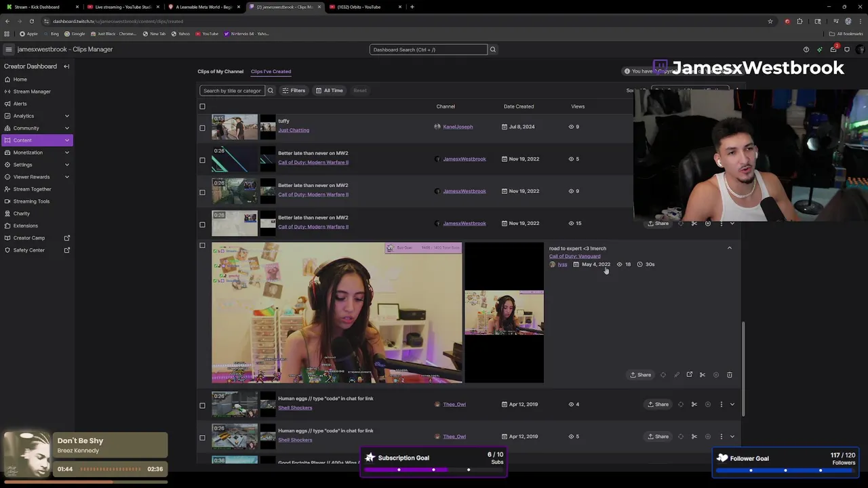This screenshot has height=488, width=868.
Task: Expand the Monetization sidebar section
Action: point(66,152)
